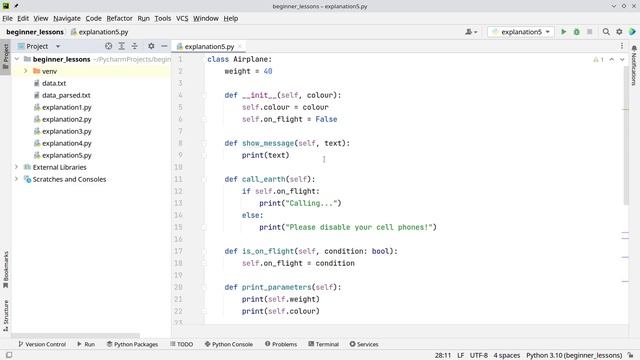640x360 pixels.
Task: Open the Notifications side panel
Action: point(634,65)
